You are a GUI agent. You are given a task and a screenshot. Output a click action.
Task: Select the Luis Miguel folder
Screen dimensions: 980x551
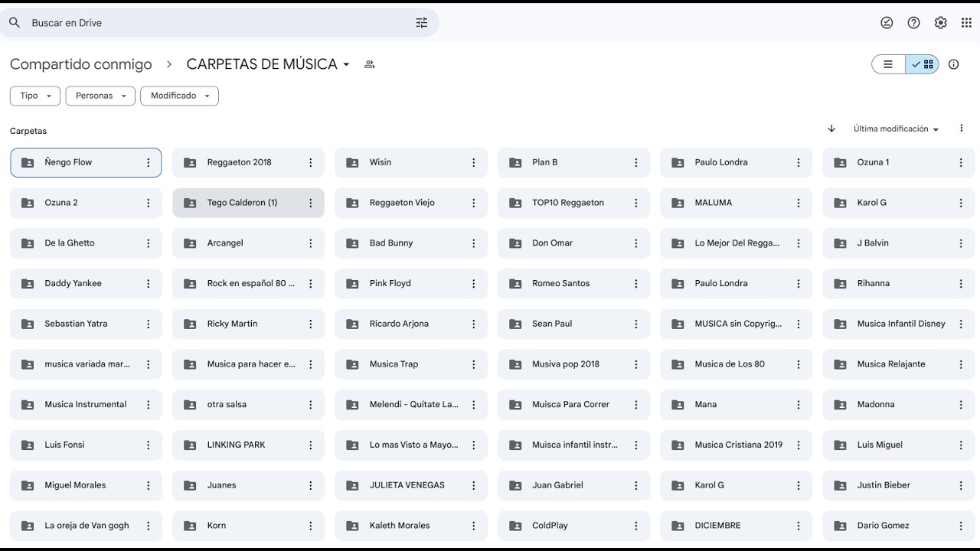(x=899, y=445)
